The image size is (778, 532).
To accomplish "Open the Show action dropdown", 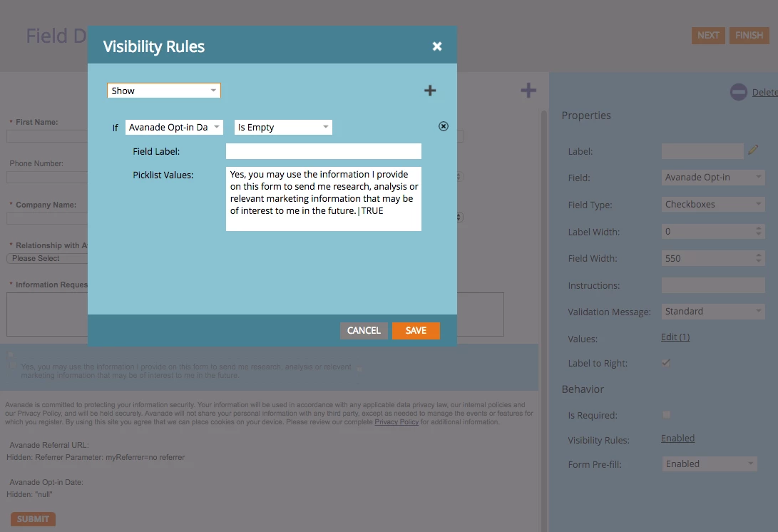I will click(164, 91).
